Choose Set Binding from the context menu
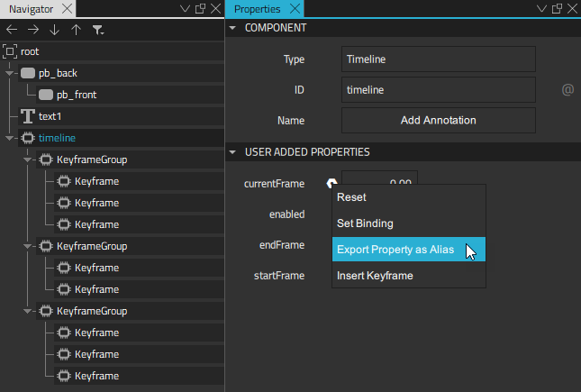This screenshot has width=581, height=392. [409, 223]
